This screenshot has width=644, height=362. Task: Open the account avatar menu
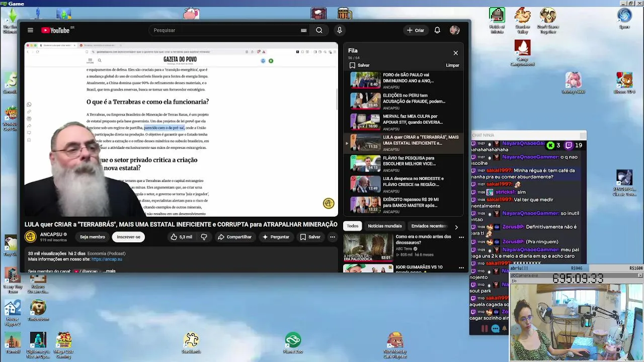tap(455, 30)
